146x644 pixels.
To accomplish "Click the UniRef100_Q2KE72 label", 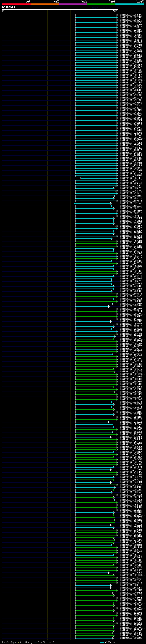I will pos(131,537).
